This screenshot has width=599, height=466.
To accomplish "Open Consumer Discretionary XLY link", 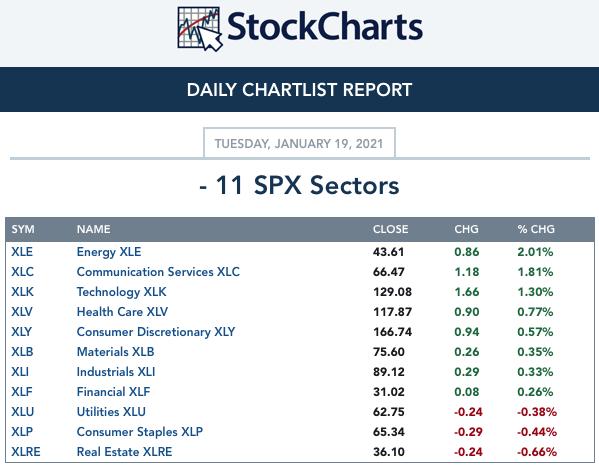I will [x=156, y=332].
